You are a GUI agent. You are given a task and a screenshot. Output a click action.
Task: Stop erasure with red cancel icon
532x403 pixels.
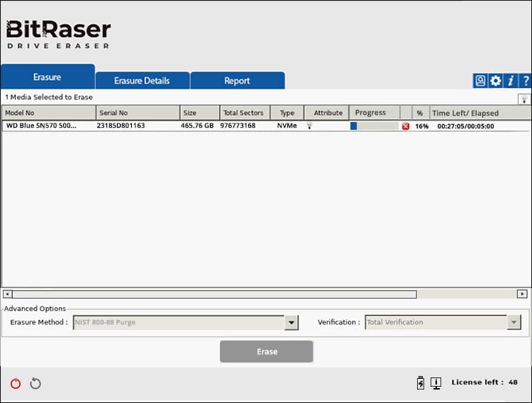pos(406,126)
